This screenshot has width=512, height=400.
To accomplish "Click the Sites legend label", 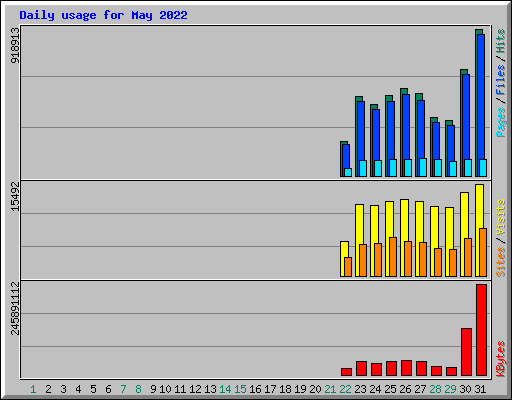I will pyautogui.click(x=500, y=262).
